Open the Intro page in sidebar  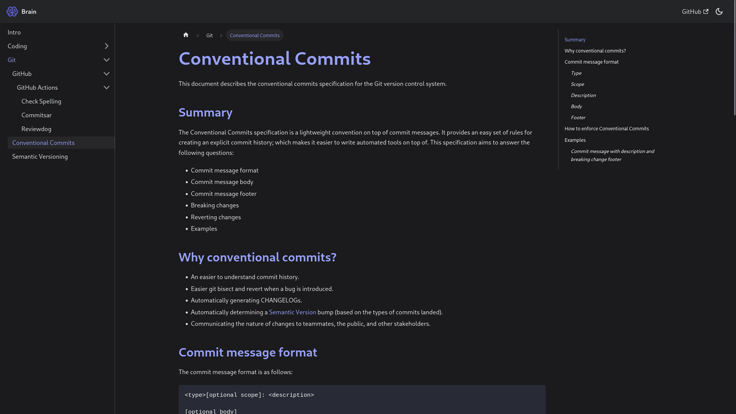14,32
